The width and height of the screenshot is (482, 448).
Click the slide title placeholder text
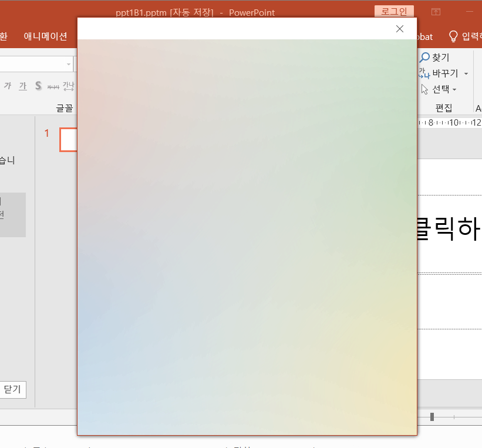coord(448,228)
